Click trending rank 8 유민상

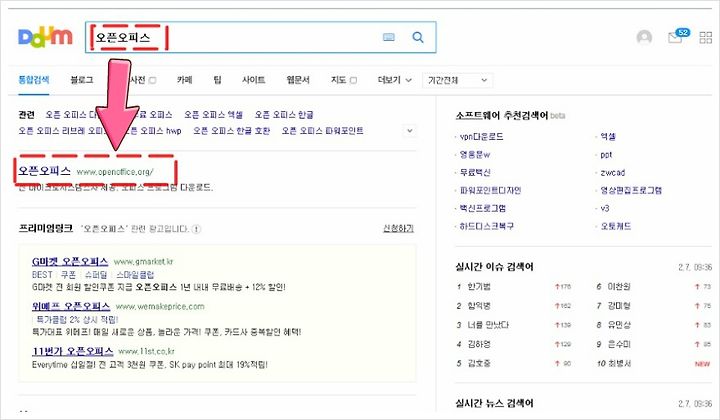pos(619,325)
